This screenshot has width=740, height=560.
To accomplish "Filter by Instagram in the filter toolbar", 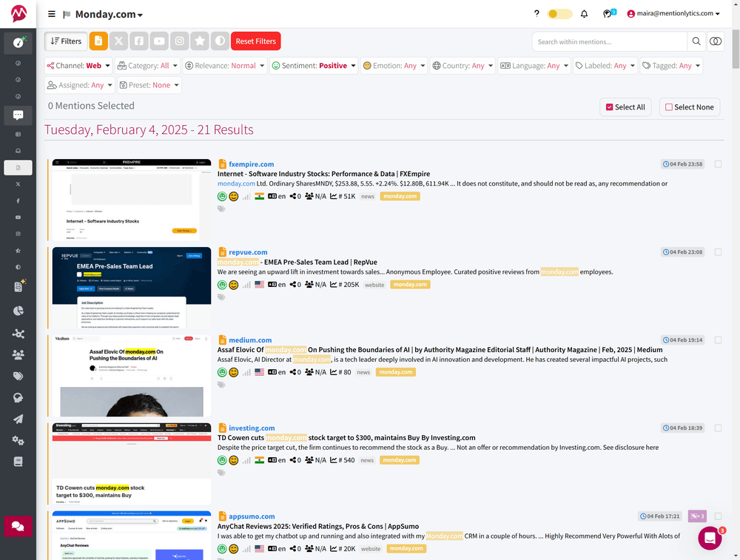I will click(x=180, y=41).
